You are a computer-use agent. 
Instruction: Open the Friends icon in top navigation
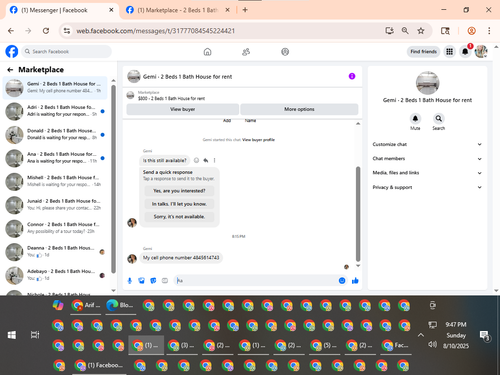246,52
